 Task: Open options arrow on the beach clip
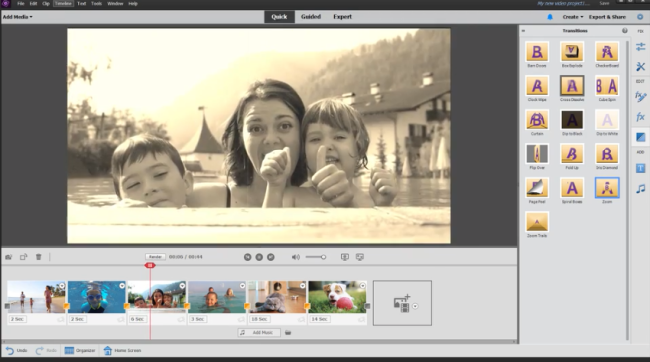pyautogui.click(x=62, y=286)
